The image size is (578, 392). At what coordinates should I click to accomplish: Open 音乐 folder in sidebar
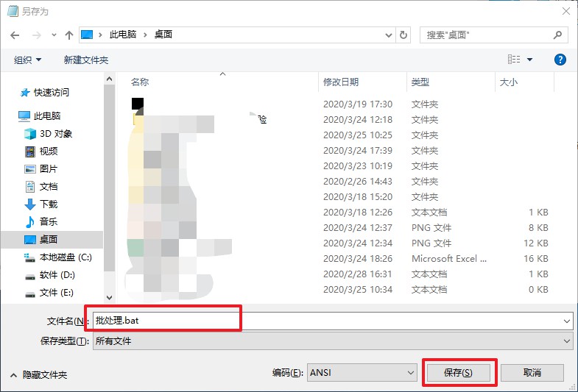tap(41, 222)
